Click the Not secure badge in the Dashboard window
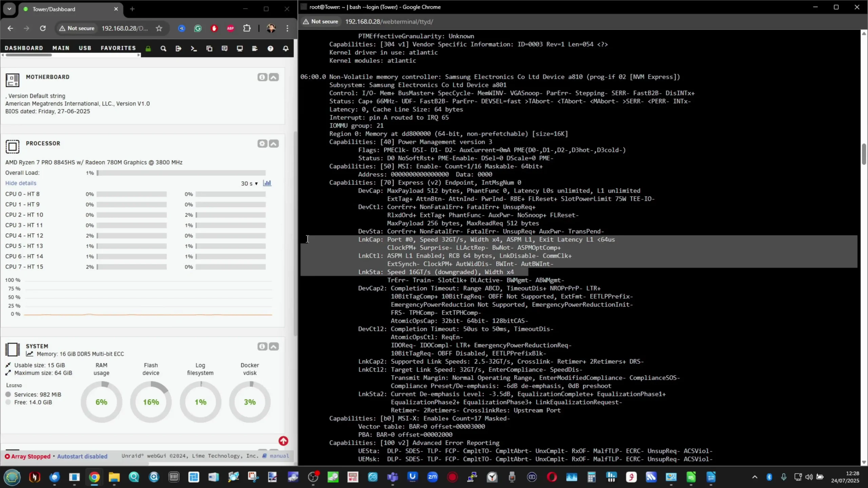This screenshot has height=488, width=868. coord(77,28)
